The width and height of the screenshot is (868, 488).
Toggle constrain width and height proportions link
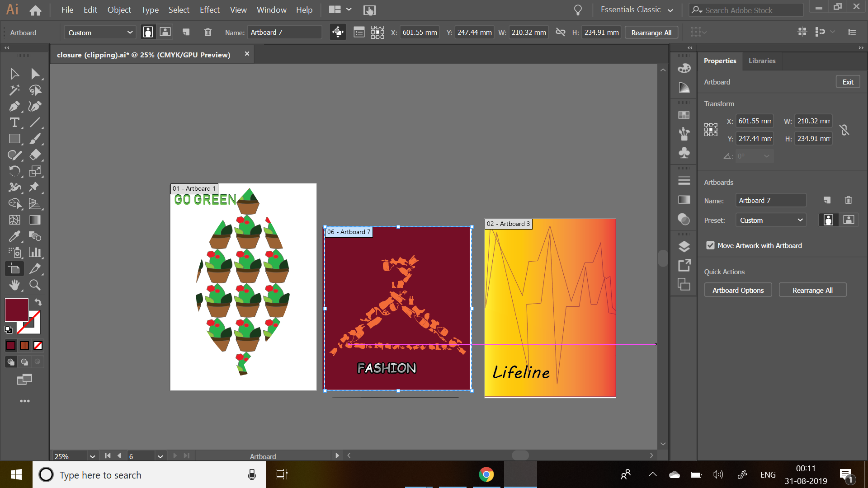pos(844,130)
